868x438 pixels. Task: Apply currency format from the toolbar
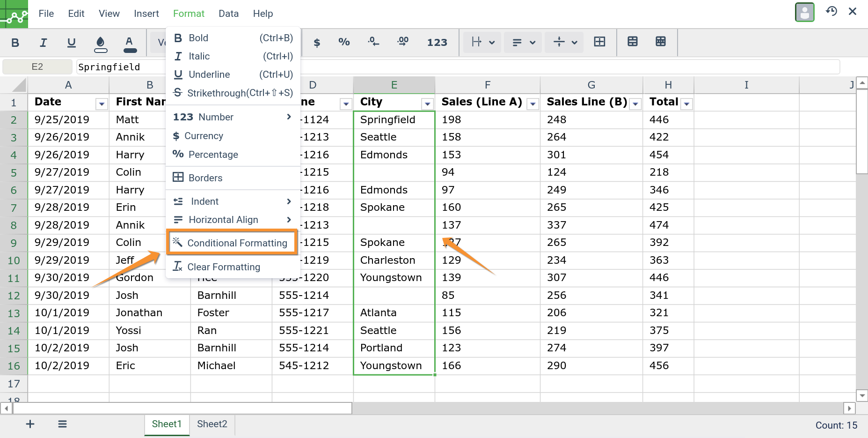(x=317, y=42)
